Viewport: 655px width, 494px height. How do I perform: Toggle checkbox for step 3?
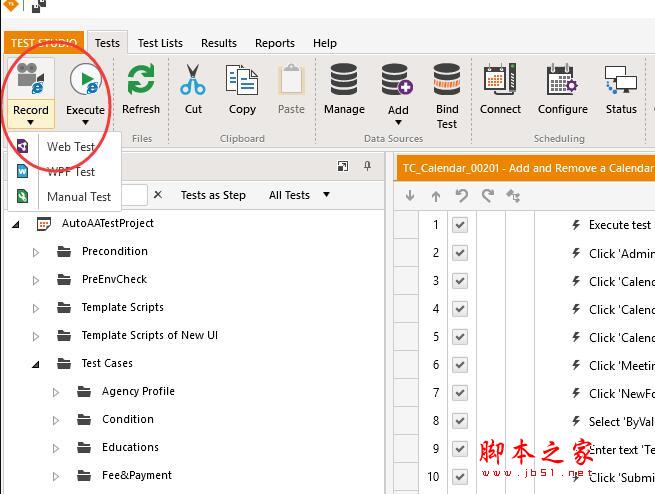click(x=460, y=281)
